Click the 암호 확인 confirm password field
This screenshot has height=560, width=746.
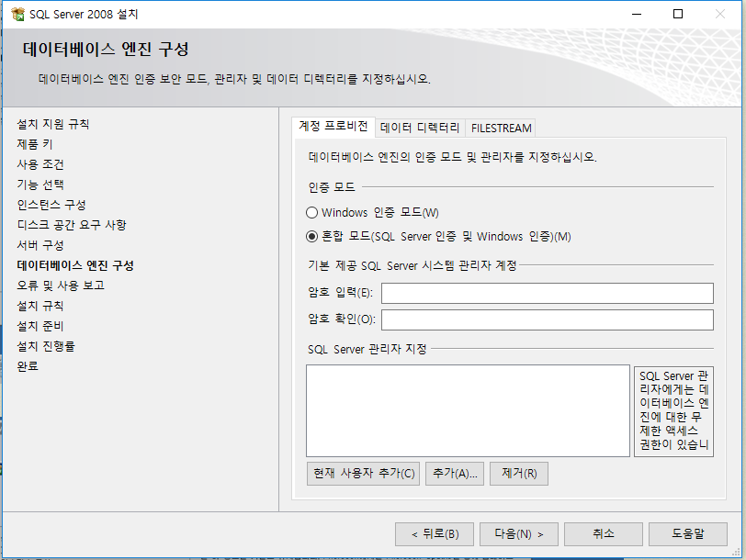click(548, 319)
